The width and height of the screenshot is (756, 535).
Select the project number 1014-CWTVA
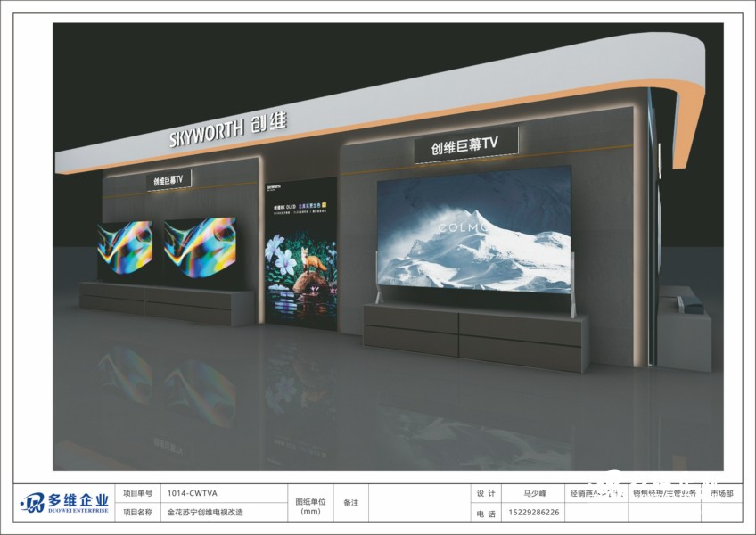point(193,493)
